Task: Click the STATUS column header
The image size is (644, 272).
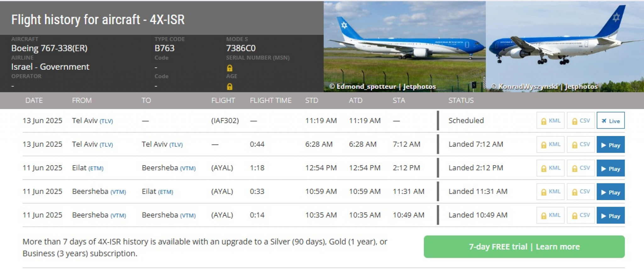Action: 461,101
